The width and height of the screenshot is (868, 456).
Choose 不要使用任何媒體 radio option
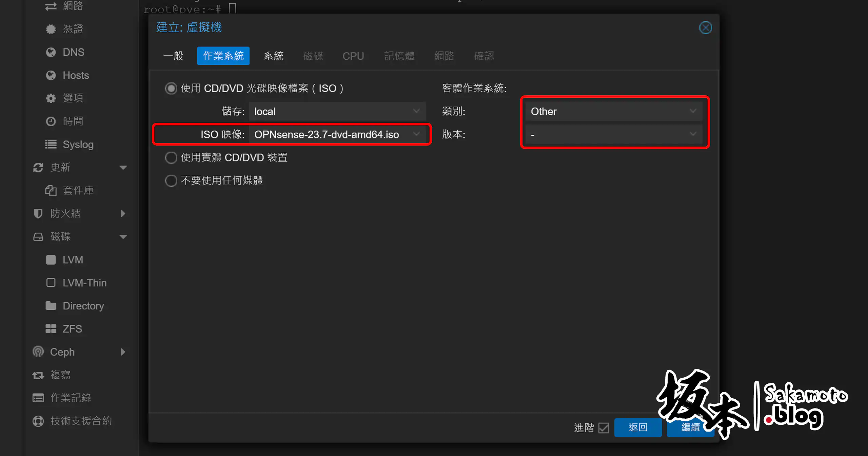[x=171, y=180]
